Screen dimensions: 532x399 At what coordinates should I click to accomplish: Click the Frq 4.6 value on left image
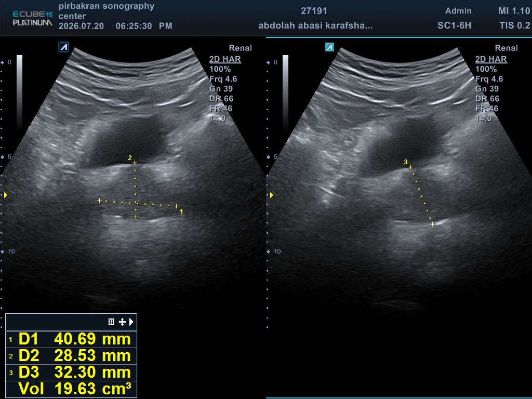tap(223, 79)
